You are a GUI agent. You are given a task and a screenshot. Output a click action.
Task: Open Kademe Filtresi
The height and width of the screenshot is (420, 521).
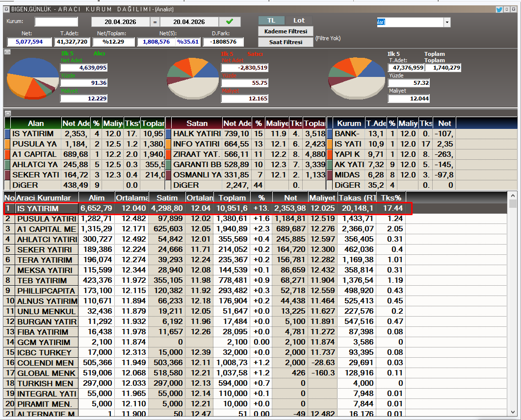tap(286, 31)
